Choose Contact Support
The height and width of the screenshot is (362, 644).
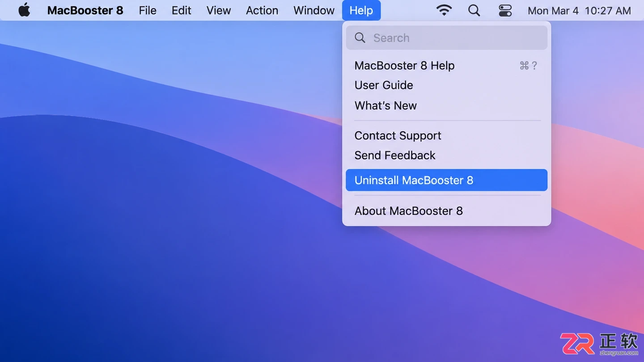[447, 135]
